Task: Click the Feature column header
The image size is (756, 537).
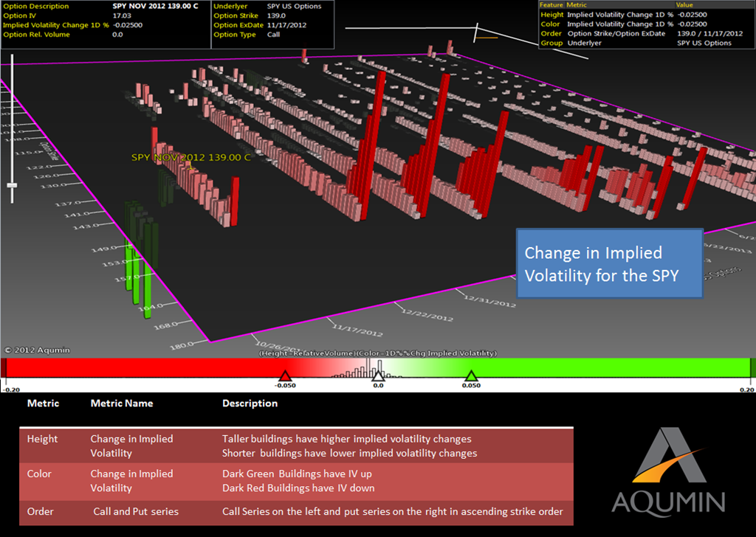Action: point(551,5)
